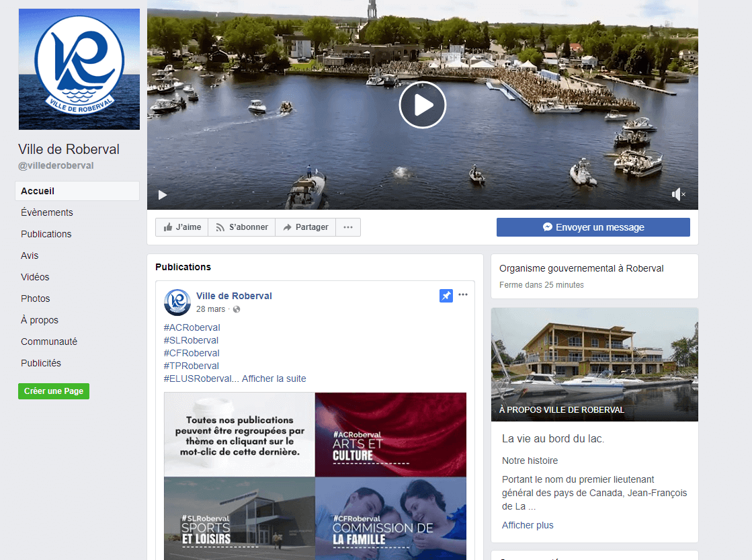Open the 'Toutes nos publications' image
The image size is (752, 560).
coord(239,434)
